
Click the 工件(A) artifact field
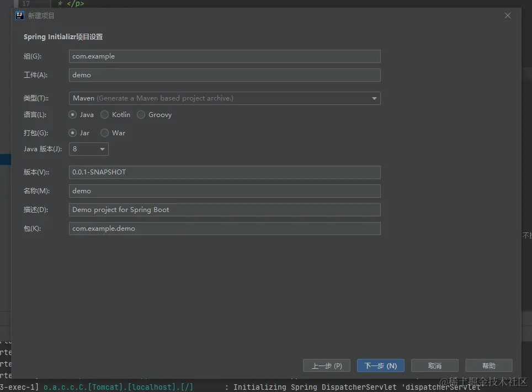225,75
